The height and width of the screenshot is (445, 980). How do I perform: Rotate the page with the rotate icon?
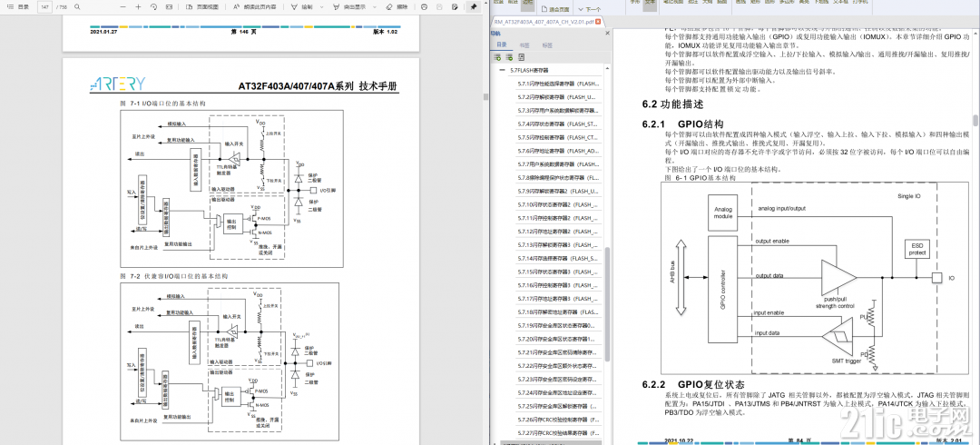click(x=153, y=7)
